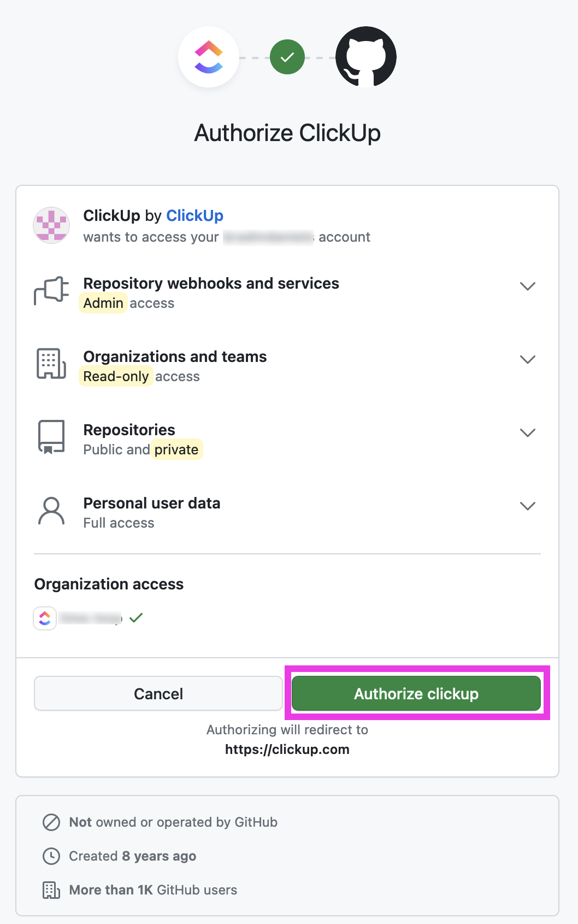
Task: Click the Repositories book icon
Action: pyautogui.click(x=51, y=437)
